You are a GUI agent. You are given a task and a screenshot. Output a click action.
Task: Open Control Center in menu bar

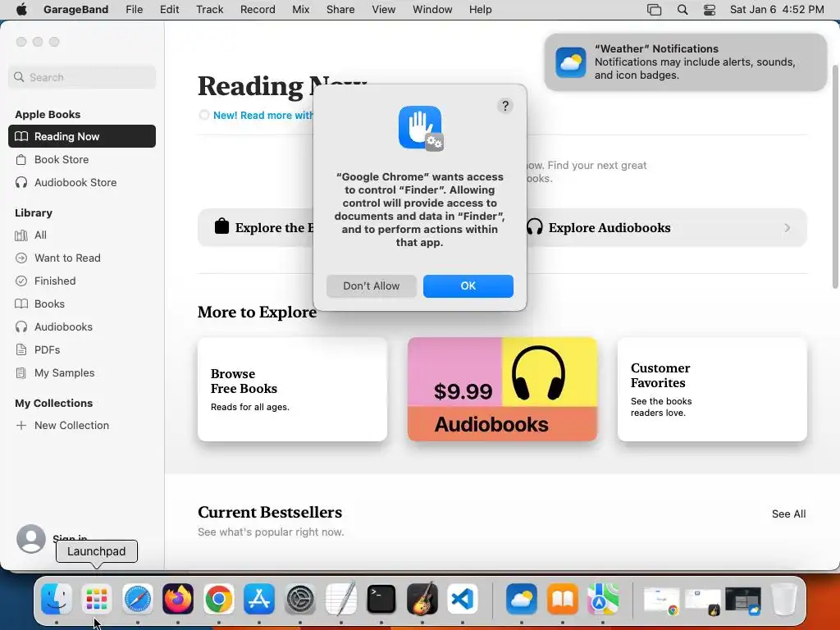(710, 10)
